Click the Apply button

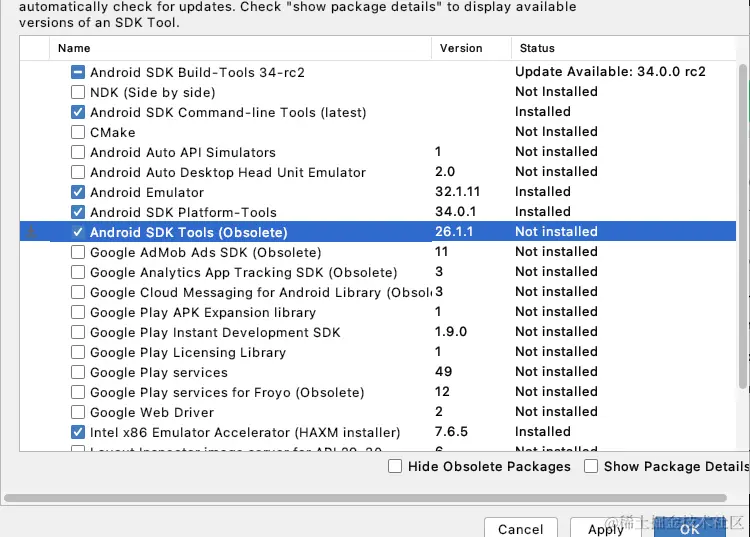click(x=606, y=528)
